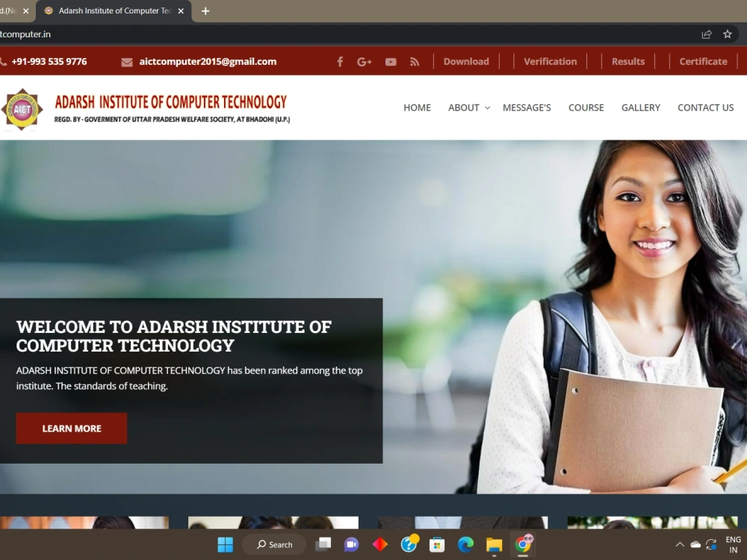Open the YouTube social icon

click(x=391, y=62)
